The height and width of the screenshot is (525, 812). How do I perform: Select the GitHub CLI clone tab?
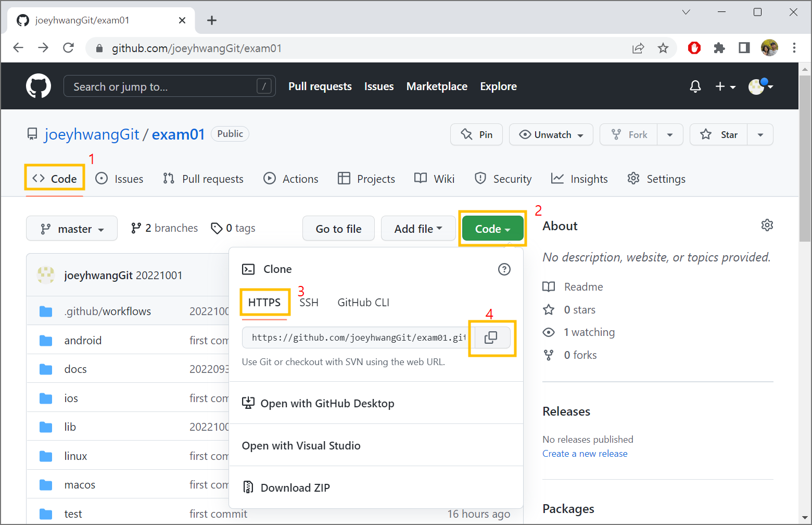(x=363, y=303)
